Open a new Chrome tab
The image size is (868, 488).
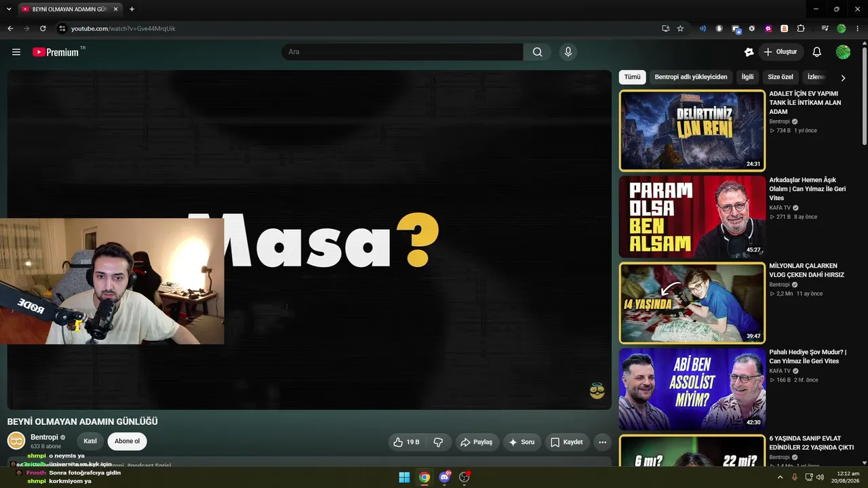(x=132, y=9)
